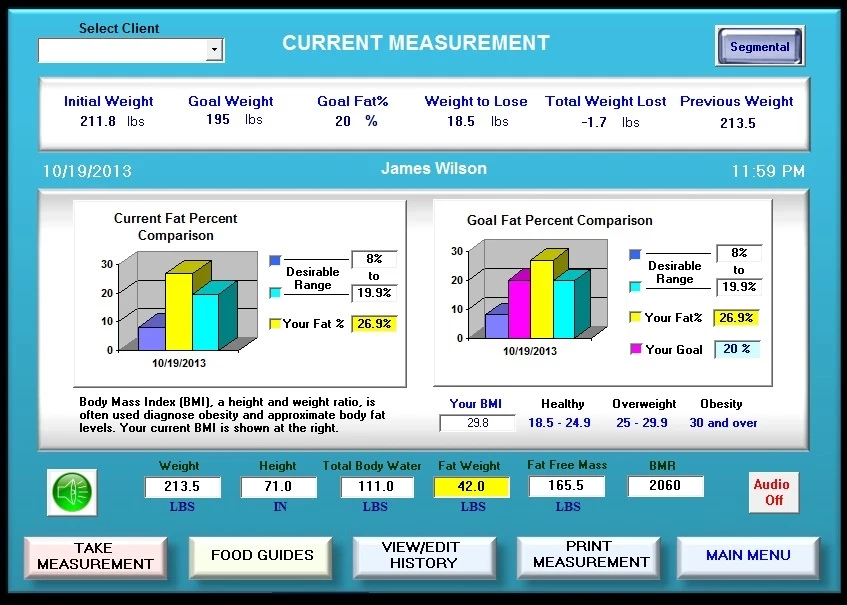Viewport: 847px width, 605px height.
Task: Return to MAIN MENU
Action: [748, 556]
